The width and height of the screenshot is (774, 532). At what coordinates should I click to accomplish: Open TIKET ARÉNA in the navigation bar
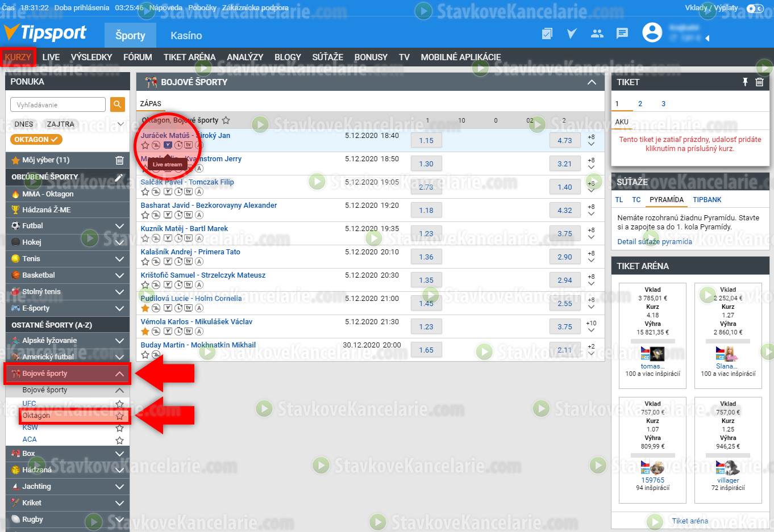tap(190, 57)
